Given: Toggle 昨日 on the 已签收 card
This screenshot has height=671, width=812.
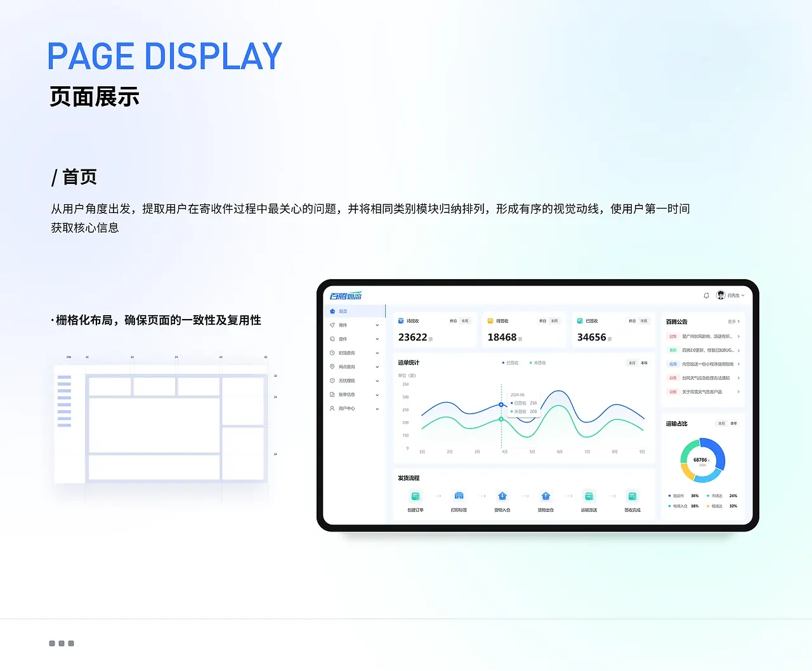Looking at the screenshot, I should tap(632, 321).
